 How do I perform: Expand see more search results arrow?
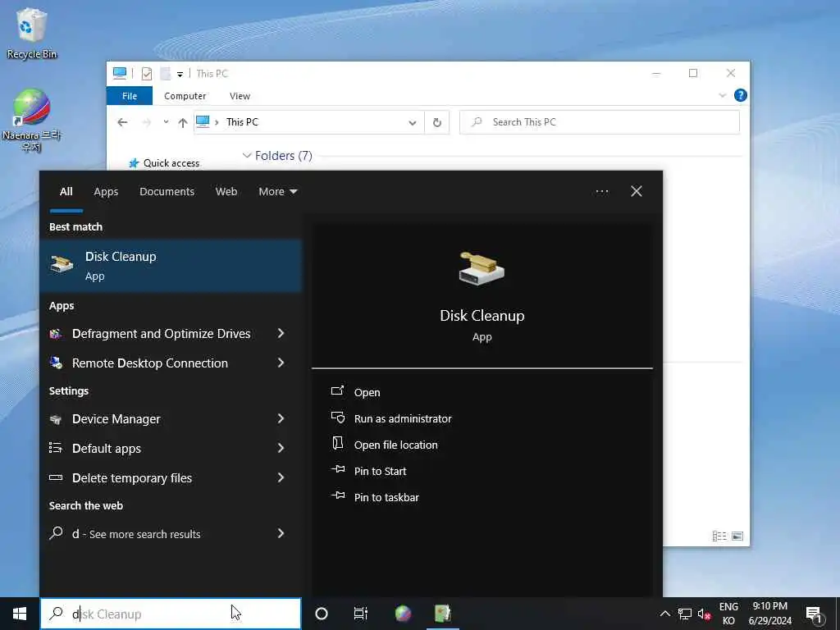281,533
